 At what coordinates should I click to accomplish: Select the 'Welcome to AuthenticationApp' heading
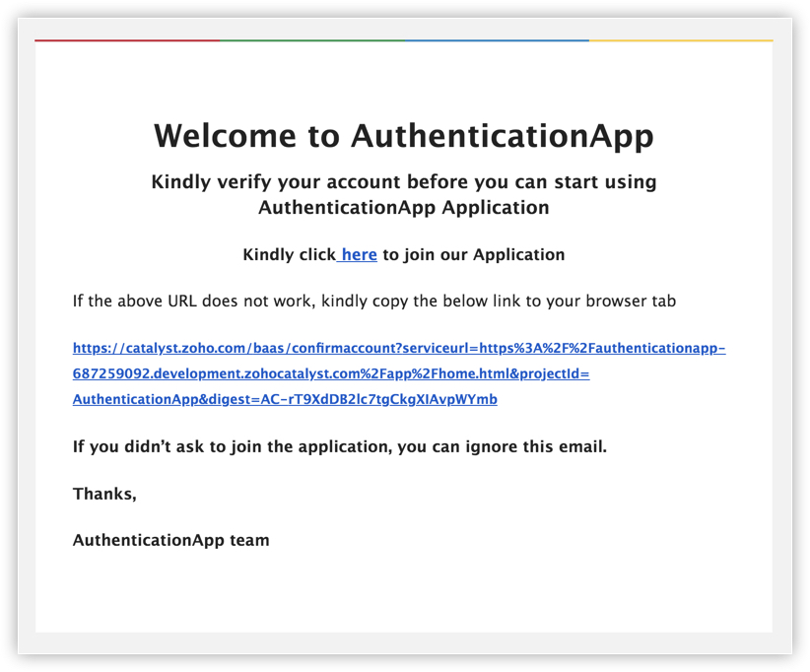click(404, 136)
